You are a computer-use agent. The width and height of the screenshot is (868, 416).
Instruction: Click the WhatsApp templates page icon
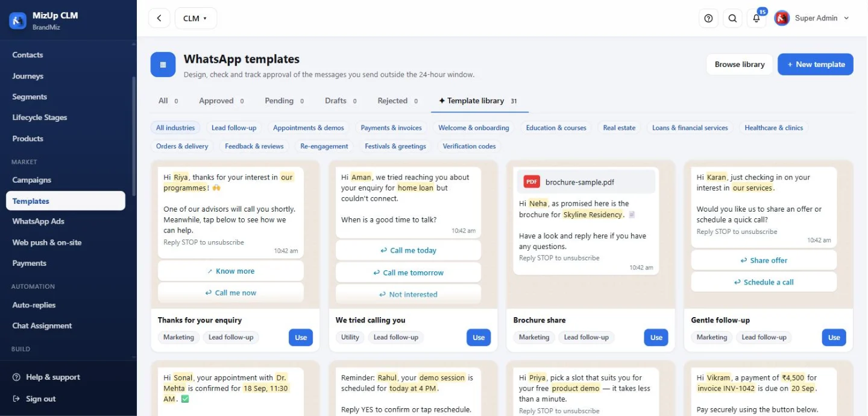[x=163, y=65]
